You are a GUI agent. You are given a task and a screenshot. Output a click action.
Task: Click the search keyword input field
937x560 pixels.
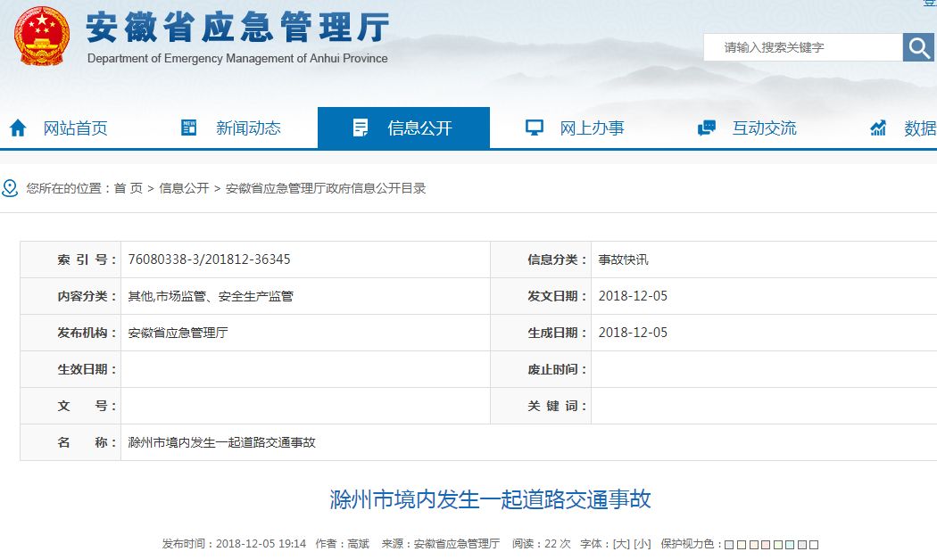pos(803,46)
